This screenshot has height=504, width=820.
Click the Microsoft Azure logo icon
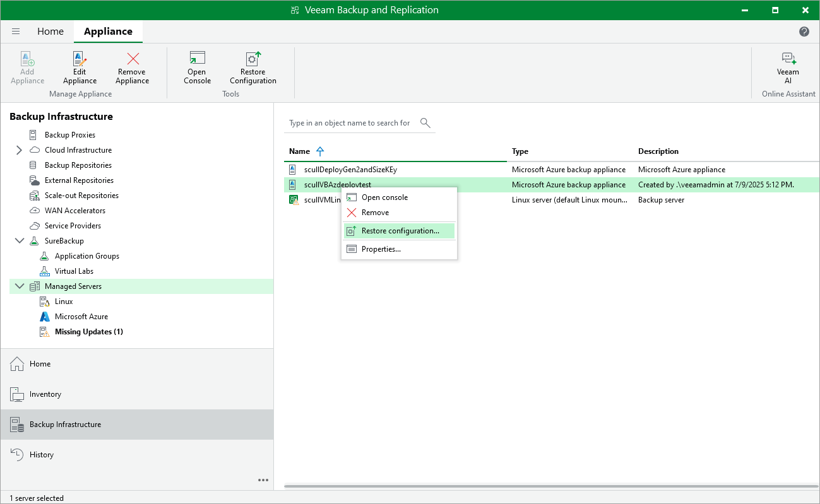pyautogui.click(x=44, y=317)
